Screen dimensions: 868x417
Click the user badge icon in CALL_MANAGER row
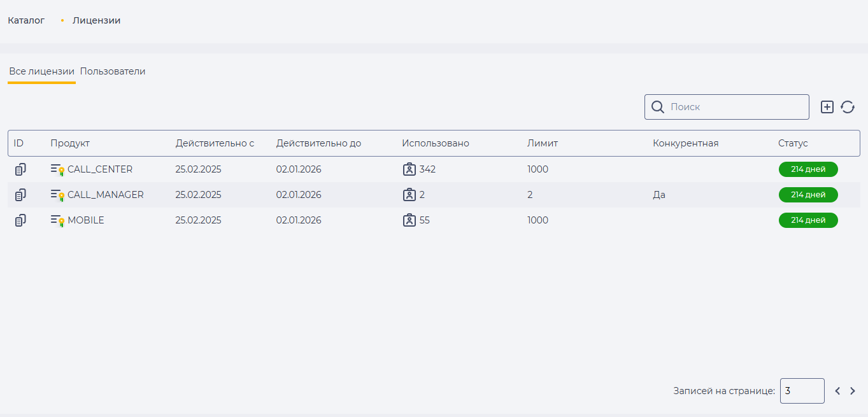tap(409, 195)
